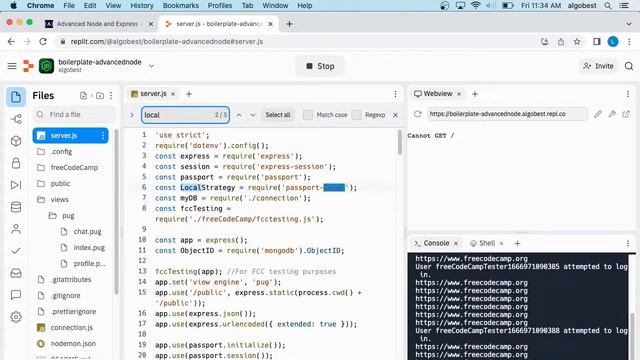Viewport: 640px width, 360px height.
Task: Open the Console pane three-dot menu
Action: (x=628, y=243)
